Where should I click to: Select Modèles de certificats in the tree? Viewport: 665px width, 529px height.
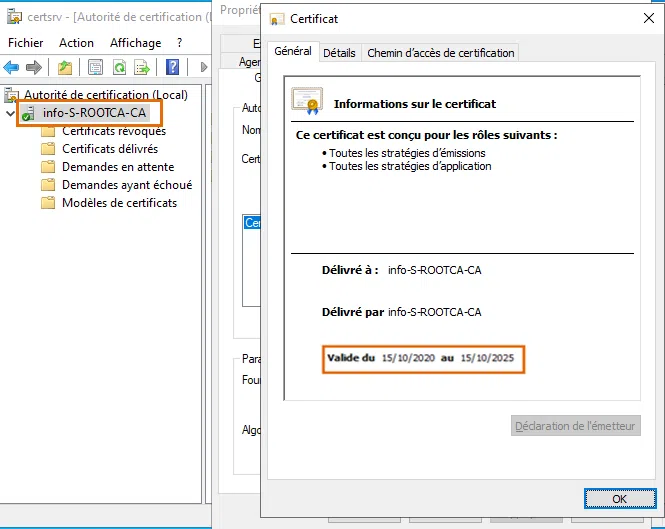tap(119, 203)
